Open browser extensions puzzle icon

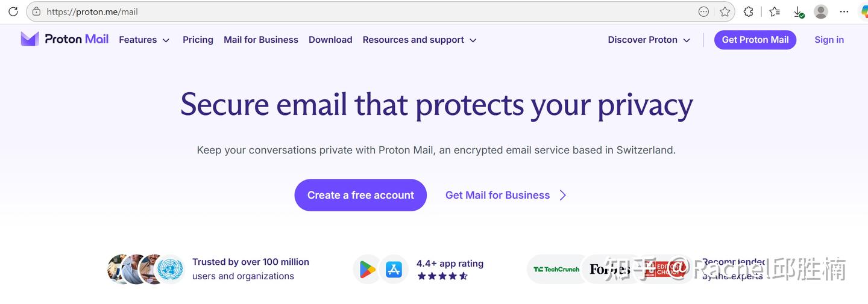749,11
